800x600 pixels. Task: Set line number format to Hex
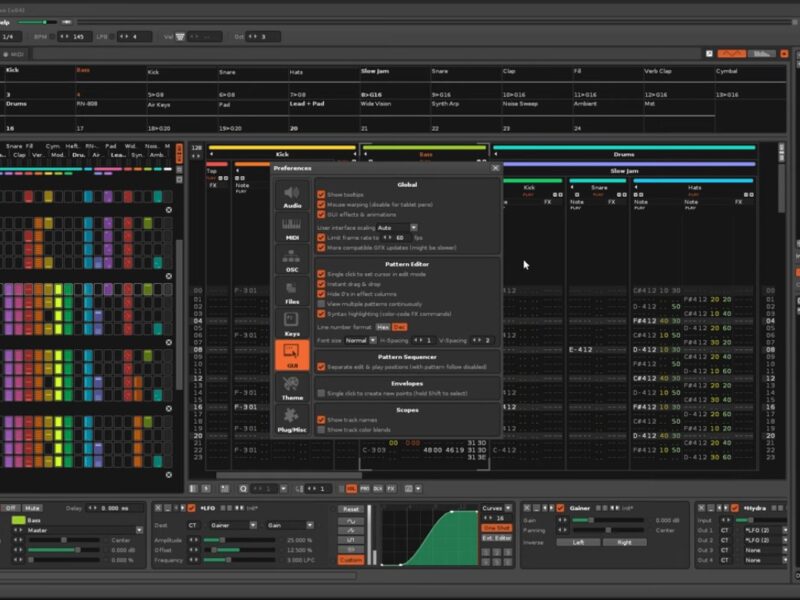tap(382, 327)
